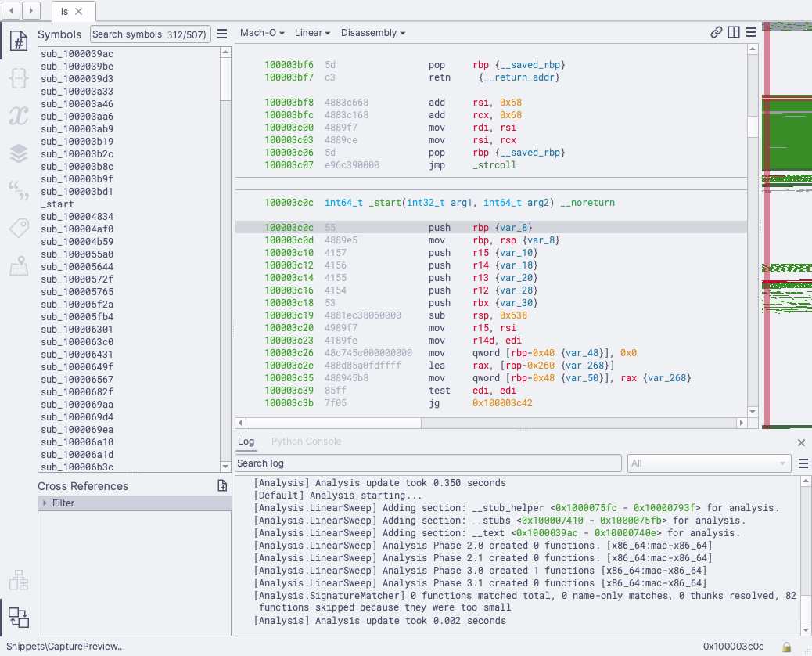Select sub_1000039ac in symbols list
Screen dimensions: 812x656
coord(129,54)
